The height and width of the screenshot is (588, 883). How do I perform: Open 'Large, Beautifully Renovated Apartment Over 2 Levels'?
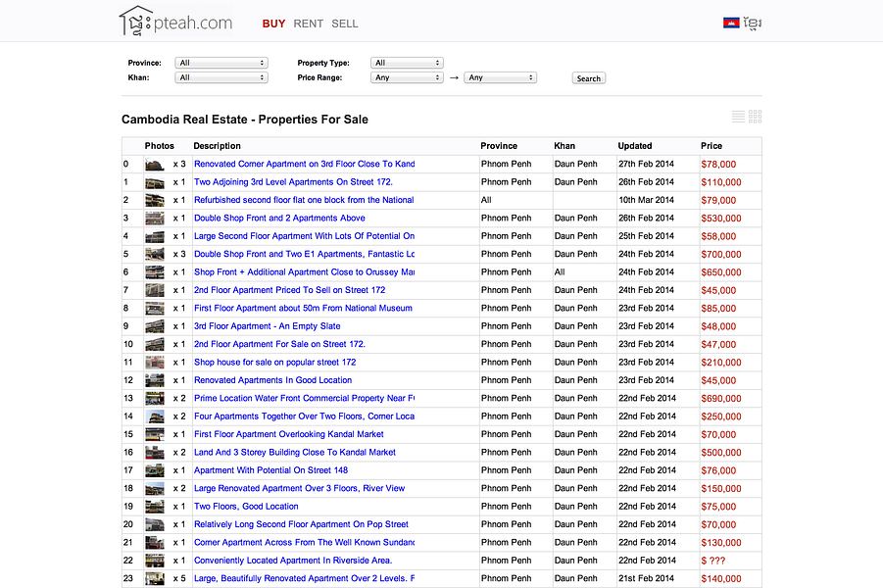pos(304,578)
